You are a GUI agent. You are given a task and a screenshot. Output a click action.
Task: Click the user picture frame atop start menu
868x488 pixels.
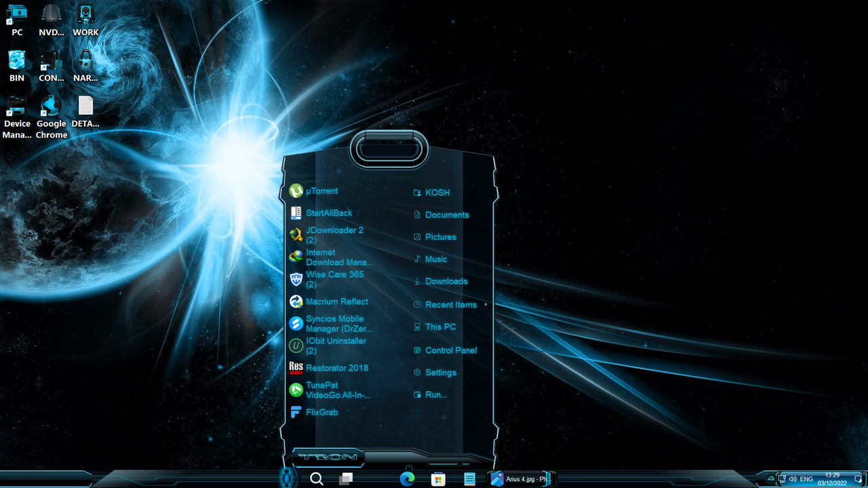coord(389,149)
